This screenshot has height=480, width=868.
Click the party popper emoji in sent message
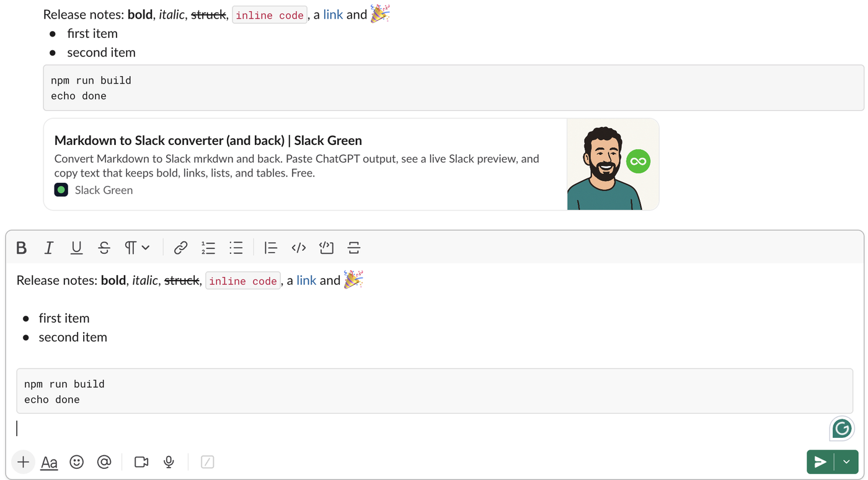380,14
